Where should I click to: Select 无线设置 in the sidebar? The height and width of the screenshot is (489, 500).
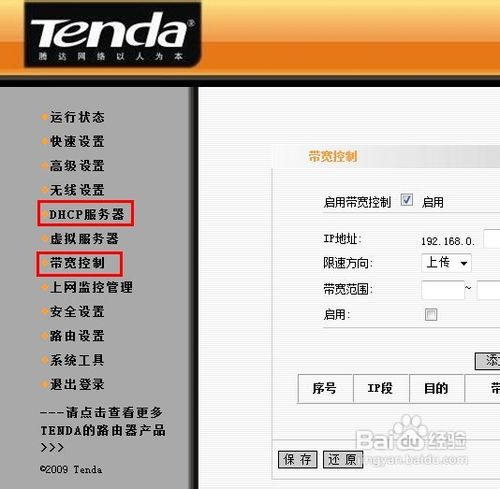coord(77,190)
